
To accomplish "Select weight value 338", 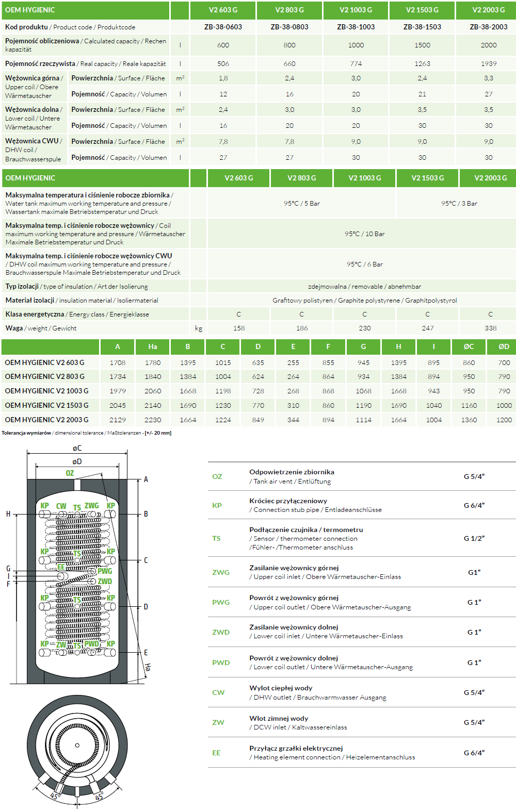I will click(491, 328).
